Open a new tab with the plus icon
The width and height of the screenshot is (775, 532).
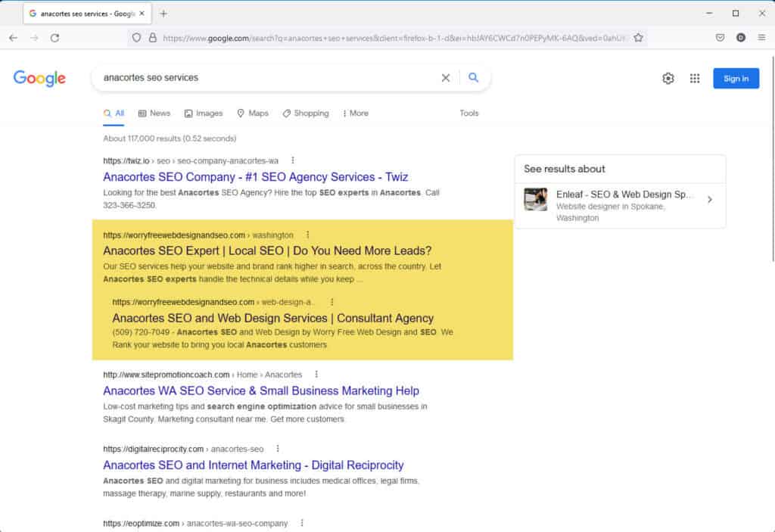[163, 14]
